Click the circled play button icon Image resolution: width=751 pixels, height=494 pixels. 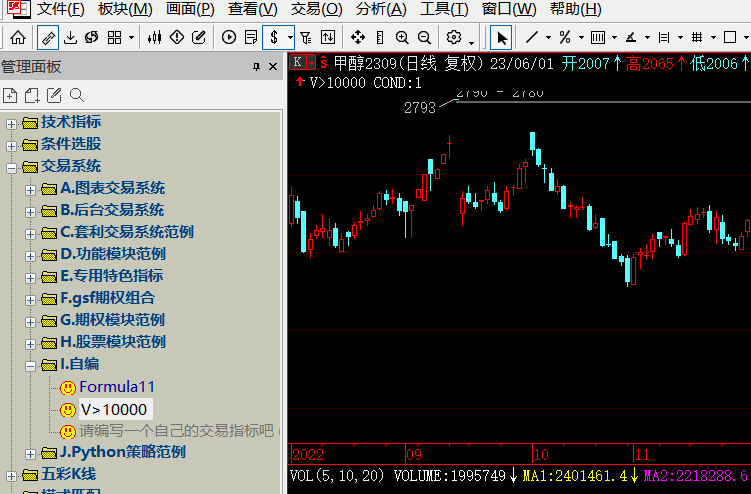point(229,37)
